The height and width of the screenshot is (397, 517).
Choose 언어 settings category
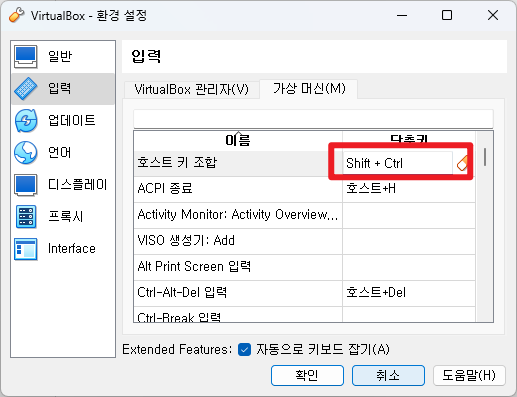63,153
